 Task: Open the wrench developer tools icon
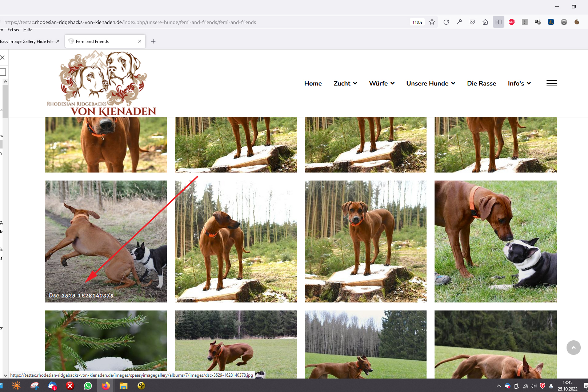[x=459, y=22]
